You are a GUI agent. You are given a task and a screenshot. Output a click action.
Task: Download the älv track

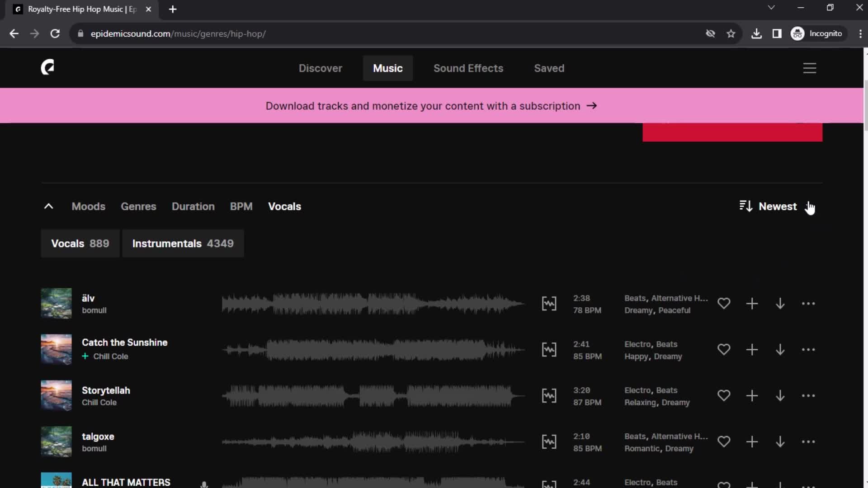(780, 304)
